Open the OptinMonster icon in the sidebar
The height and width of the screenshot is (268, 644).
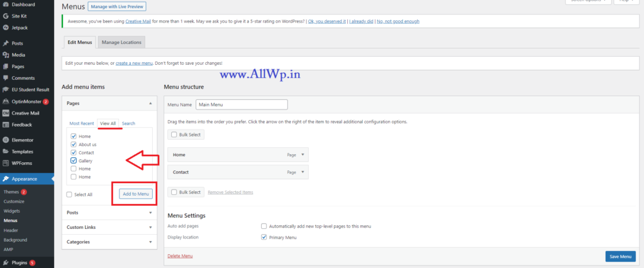click(x=6, y=101)
